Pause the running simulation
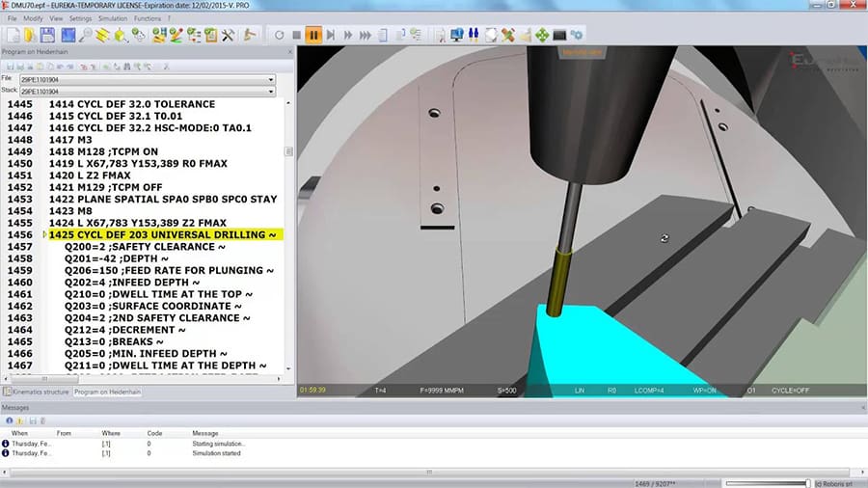 [x=313, y=36]
